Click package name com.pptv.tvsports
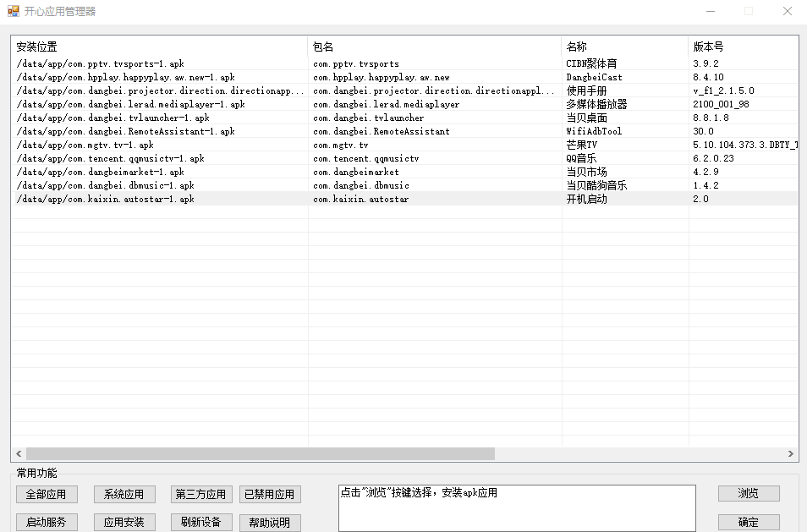 click(x=356, y=63)
